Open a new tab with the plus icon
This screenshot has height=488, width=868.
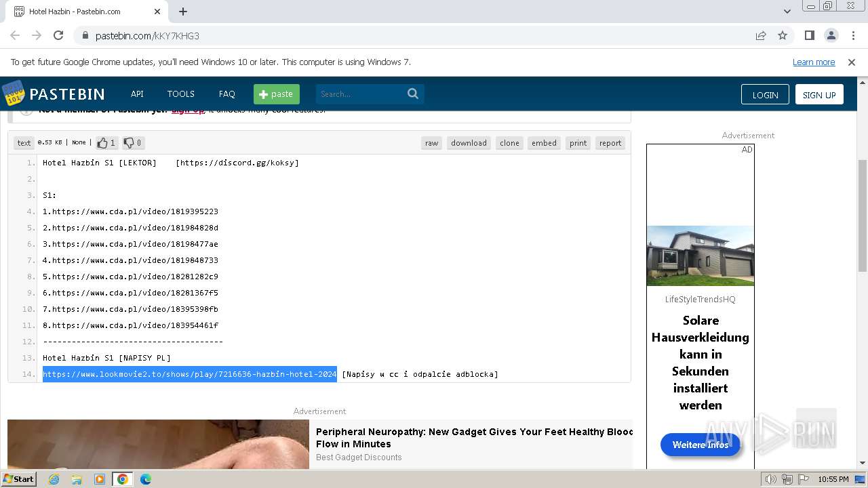point(183,12)
